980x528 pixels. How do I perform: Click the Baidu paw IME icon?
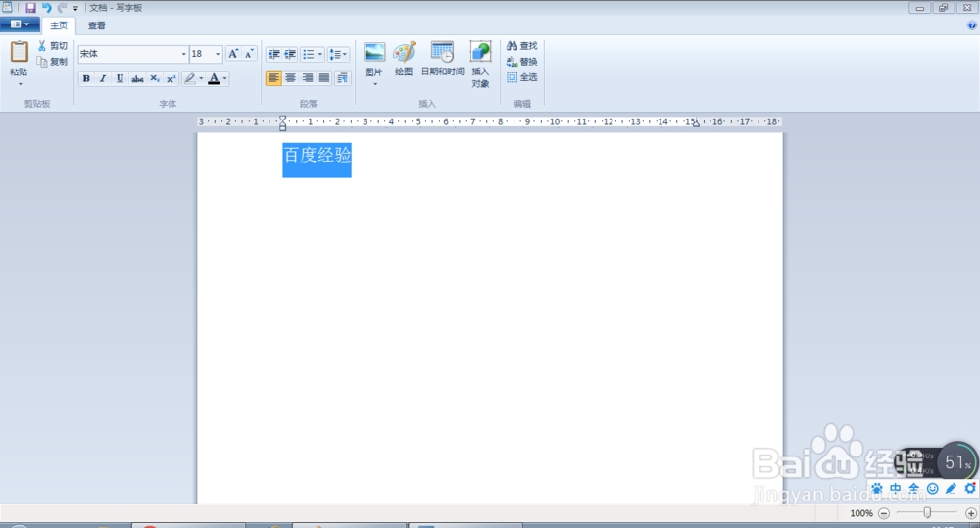(877, 489)
